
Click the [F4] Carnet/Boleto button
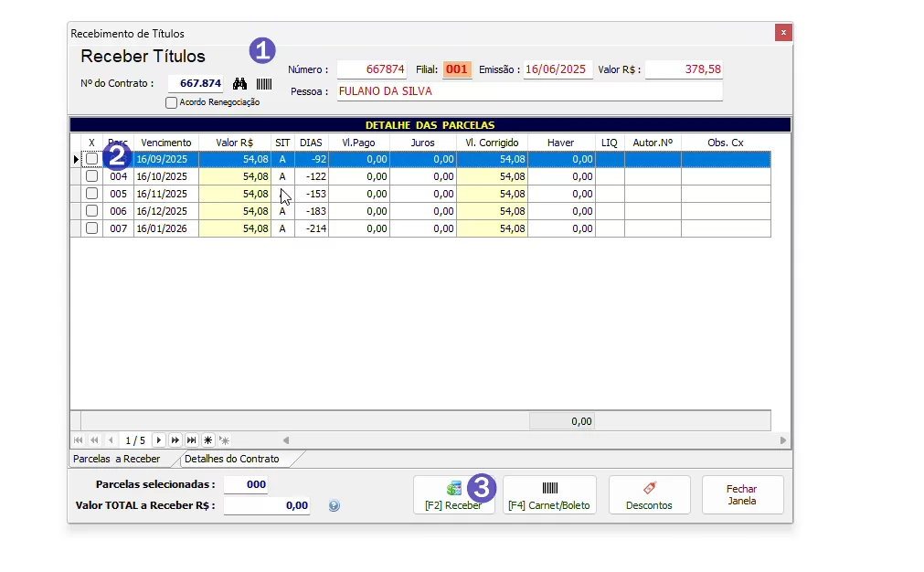point(549,495)
